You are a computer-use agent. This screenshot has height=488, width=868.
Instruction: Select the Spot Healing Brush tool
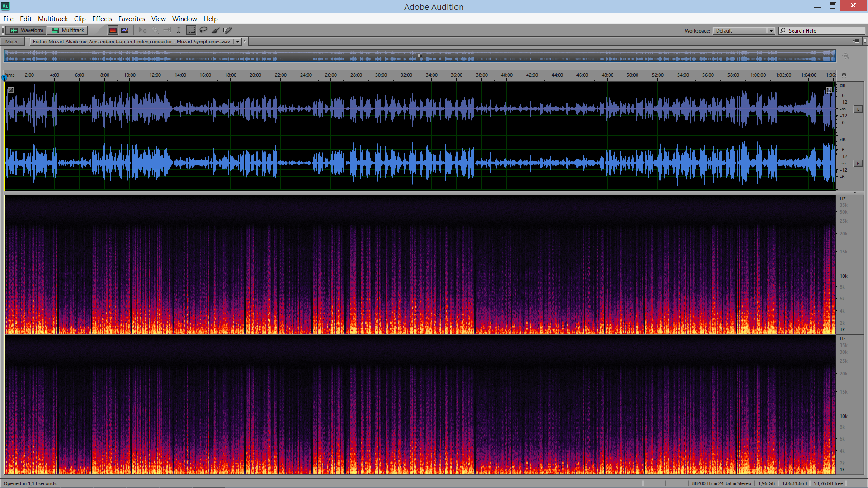(228, 30)
